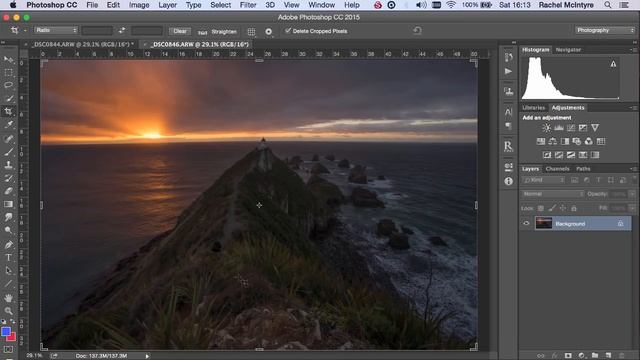Screen dimensions: 640x360
Task: Open the Image menu
Action: coord(139,5)
